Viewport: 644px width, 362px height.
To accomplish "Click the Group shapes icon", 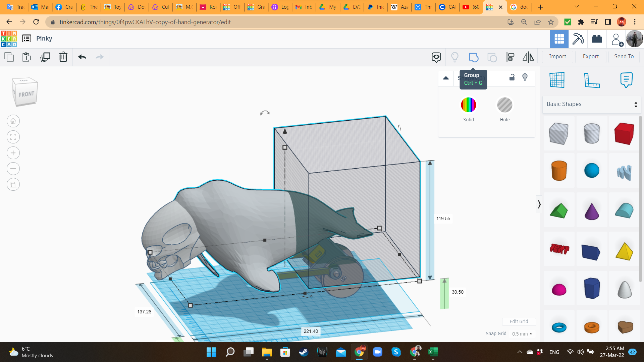I will click(x=473, y=57).
